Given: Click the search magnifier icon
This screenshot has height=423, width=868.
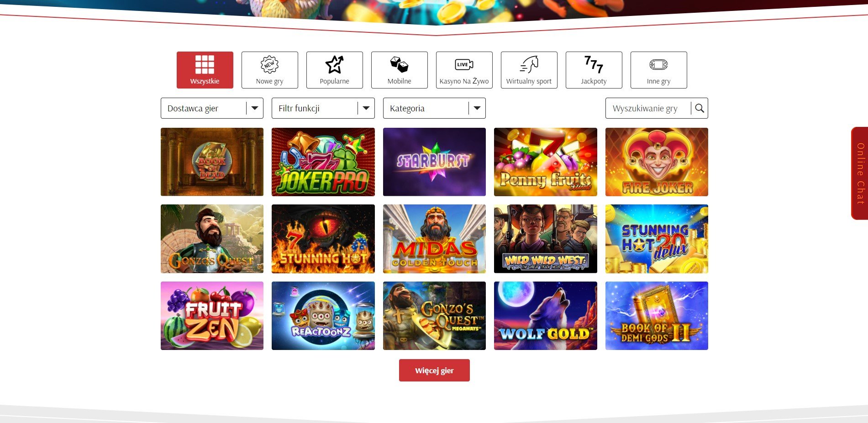Looking at the screenshot, I should pos(700,108).
